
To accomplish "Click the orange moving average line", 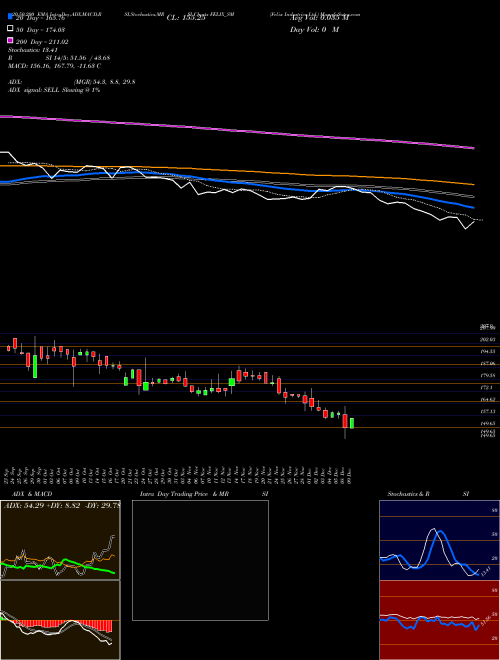I will click(236, 171).
